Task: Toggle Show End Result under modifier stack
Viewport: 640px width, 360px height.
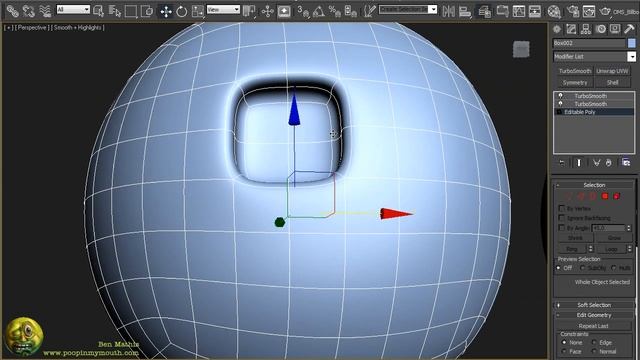Action: 578,163
